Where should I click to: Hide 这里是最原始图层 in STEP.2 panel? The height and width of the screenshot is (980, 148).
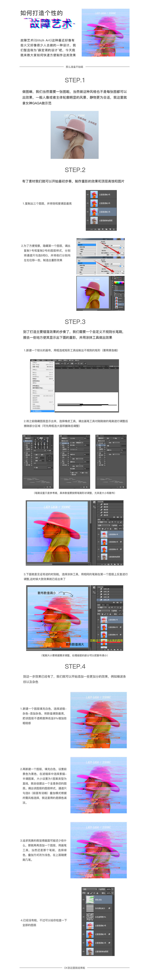(88, 221)
